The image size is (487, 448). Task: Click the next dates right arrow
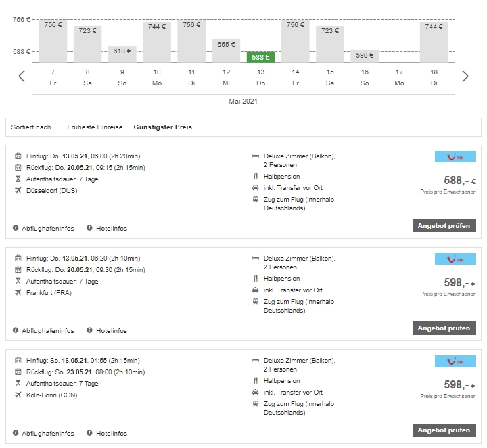pos(465,76)
